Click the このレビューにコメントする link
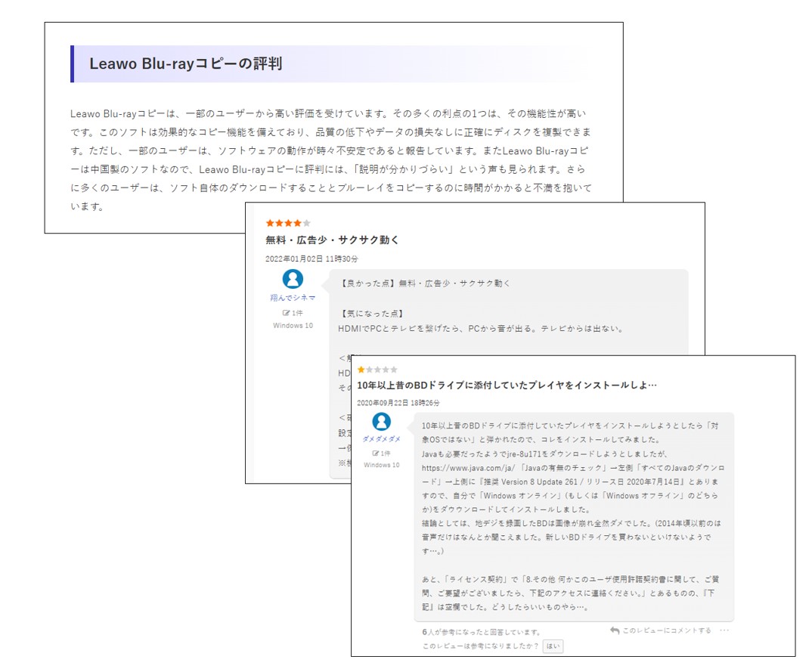This screenshot has height=672, width=812. (667, 630)
